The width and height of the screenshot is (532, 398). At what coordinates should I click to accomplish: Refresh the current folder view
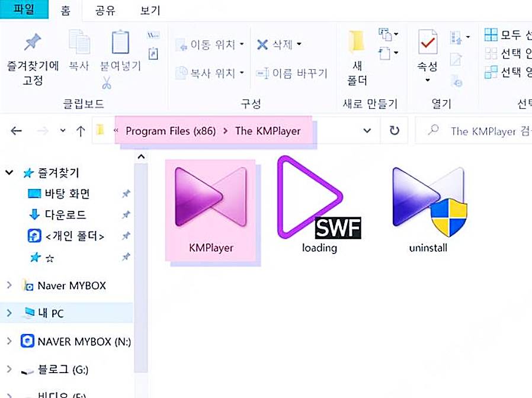394,131
